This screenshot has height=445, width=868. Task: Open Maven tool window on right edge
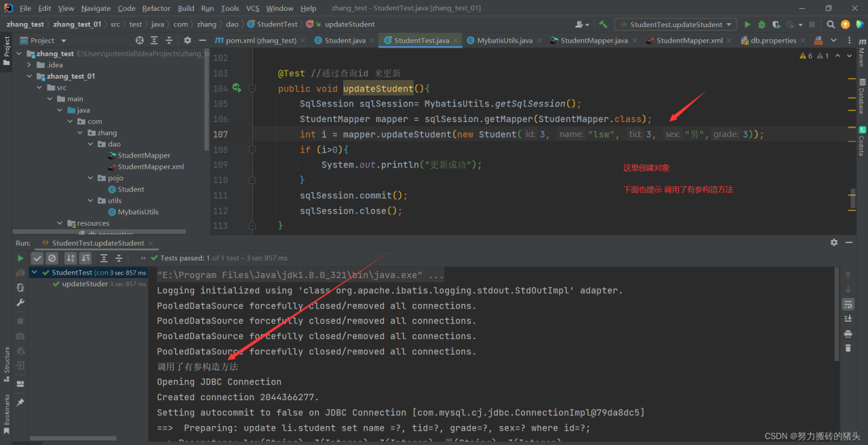pyautogui.click(x=861, y=53)
